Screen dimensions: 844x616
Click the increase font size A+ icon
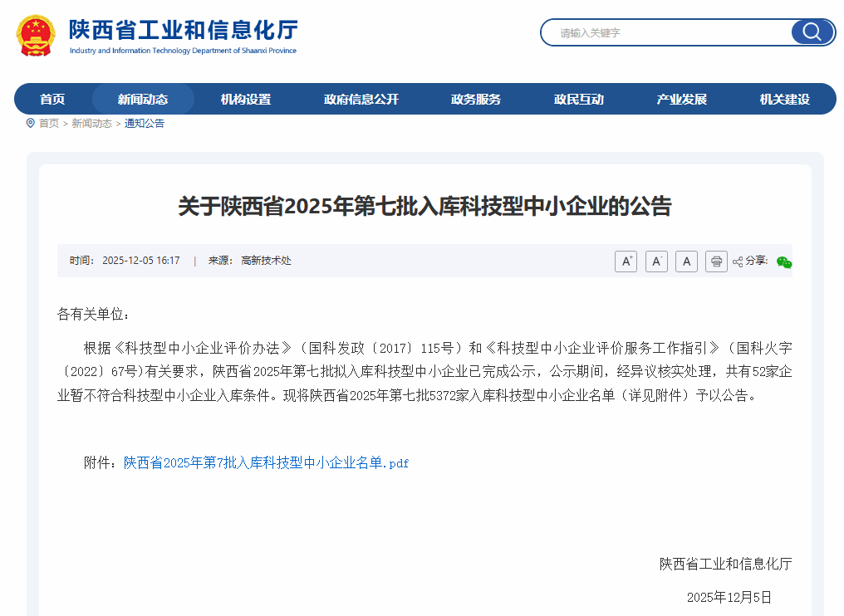point(626,262)
